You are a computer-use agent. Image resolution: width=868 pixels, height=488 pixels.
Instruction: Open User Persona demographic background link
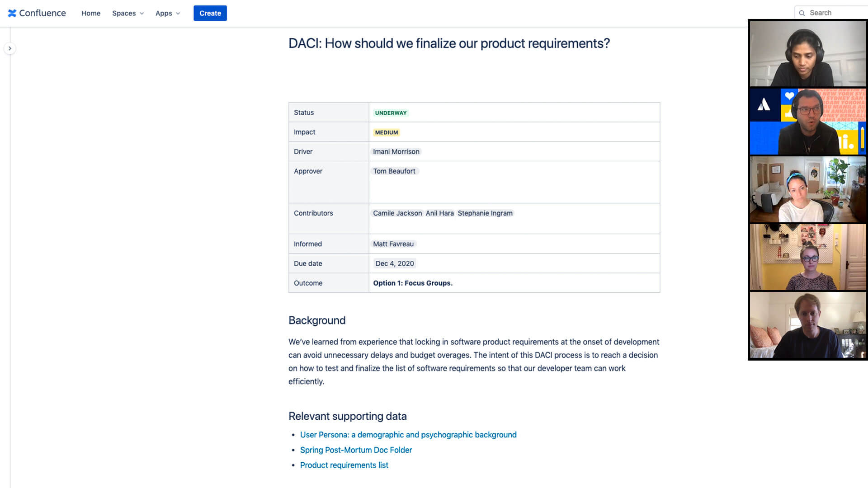coord(408,434)
